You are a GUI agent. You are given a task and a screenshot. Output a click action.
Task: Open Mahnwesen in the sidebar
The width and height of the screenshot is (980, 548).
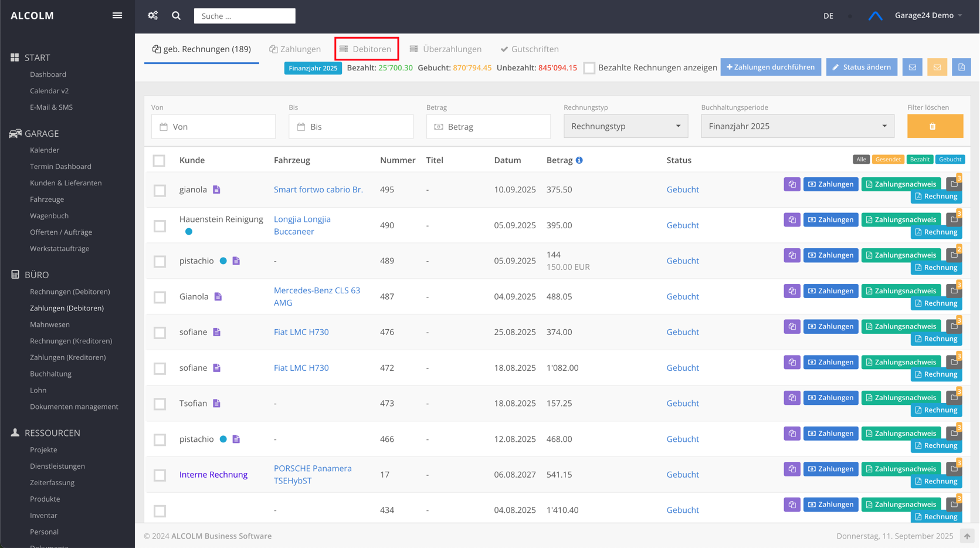50,324
